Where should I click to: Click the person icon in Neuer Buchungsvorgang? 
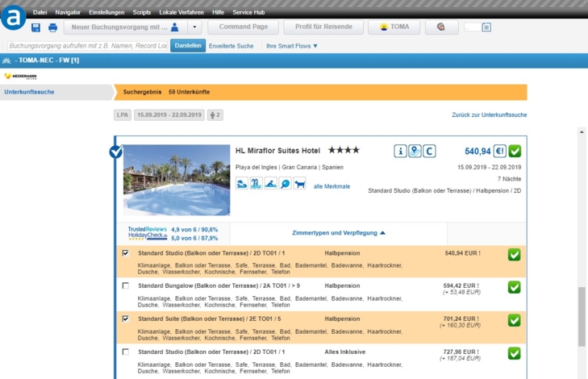click(175, 27)
